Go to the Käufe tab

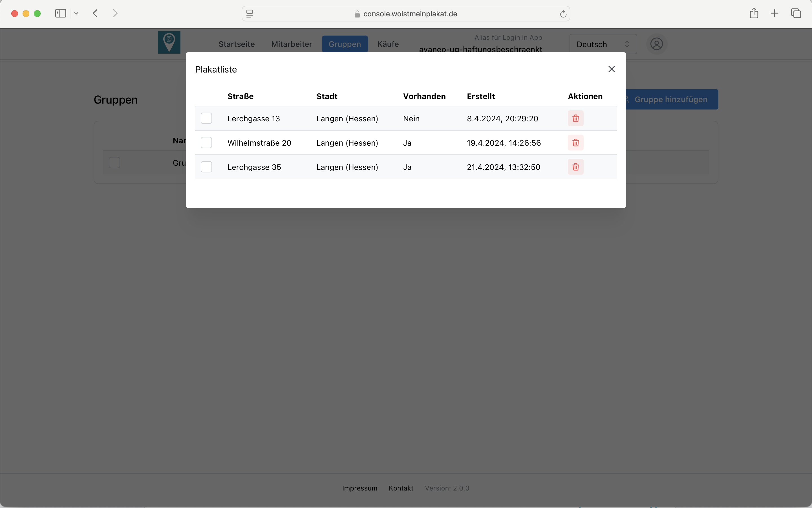click(x=388, y=44)
